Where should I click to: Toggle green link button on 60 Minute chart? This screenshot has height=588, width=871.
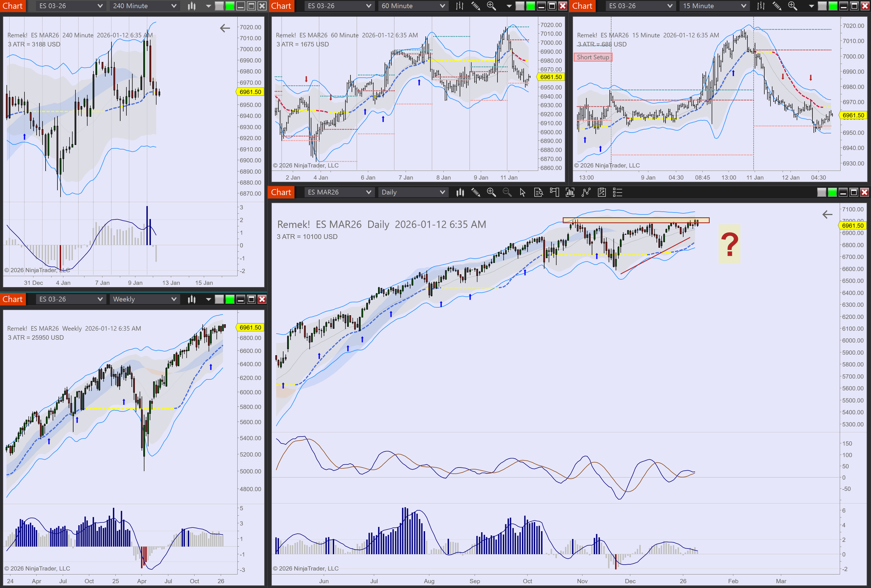pyautogui.click(x=530, y=6)
